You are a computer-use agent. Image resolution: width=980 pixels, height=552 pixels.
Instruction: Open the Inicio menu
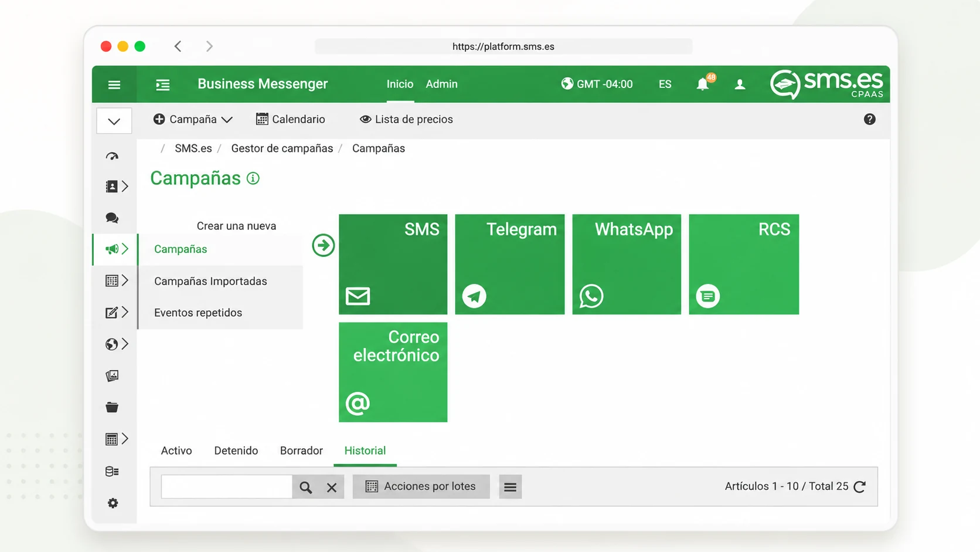(x=400, y=84)
